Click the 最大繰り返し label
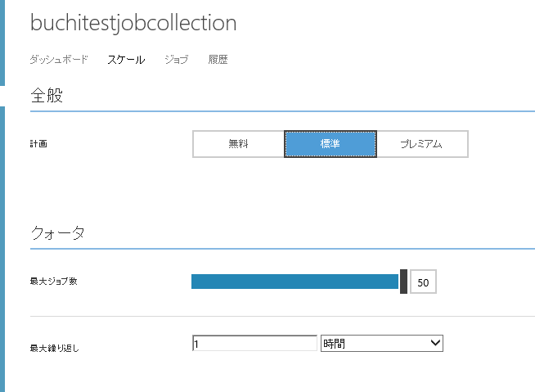Viewport: 535px width, 392px height. coord(53,348)
